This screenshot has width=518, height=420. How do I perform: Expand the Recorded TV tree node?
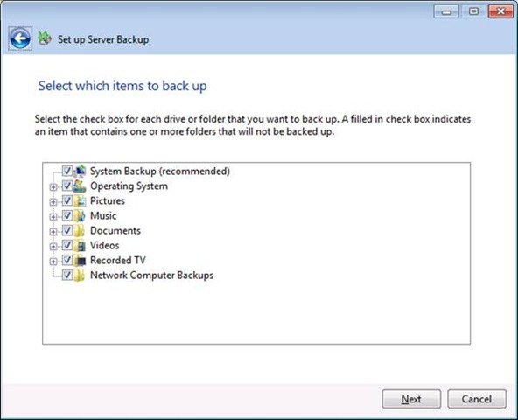(x=53, y=262)
